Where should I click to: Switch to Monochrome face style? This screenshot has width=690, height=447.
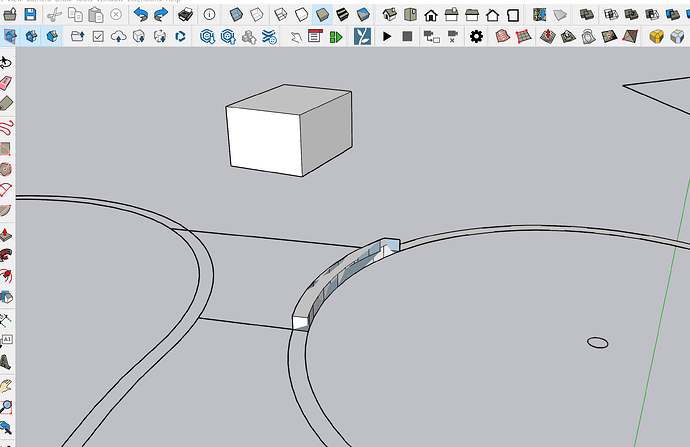pyautogui.click(x=363, y=15)
